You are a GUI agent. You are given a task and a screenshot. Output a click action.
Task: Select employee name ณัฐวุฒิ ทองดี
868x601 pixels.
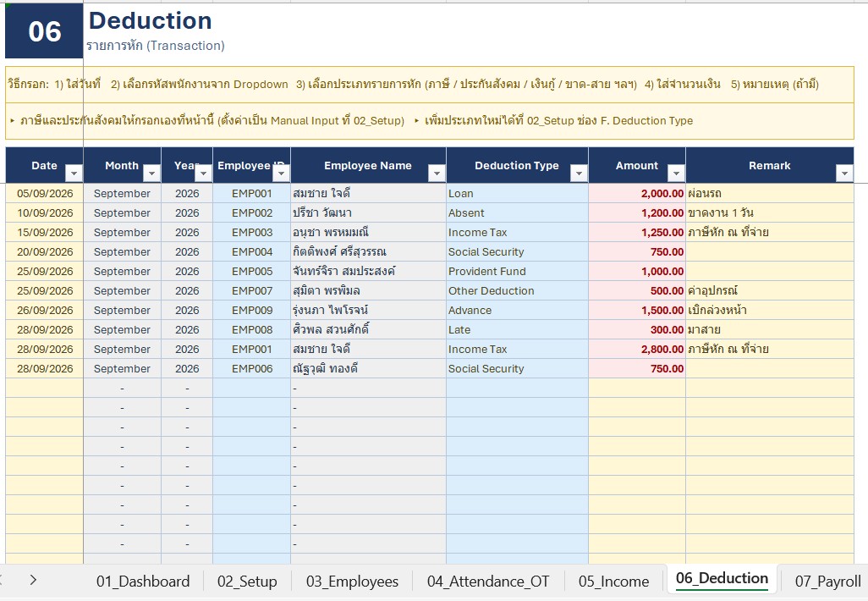pos(368,368)
